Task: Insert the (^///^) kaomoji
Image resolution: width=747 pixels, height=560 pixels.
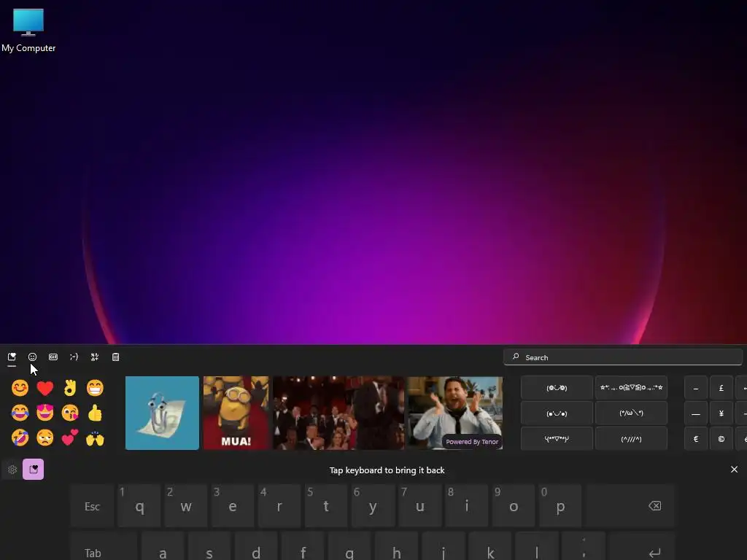Action: tap(631, 439)
